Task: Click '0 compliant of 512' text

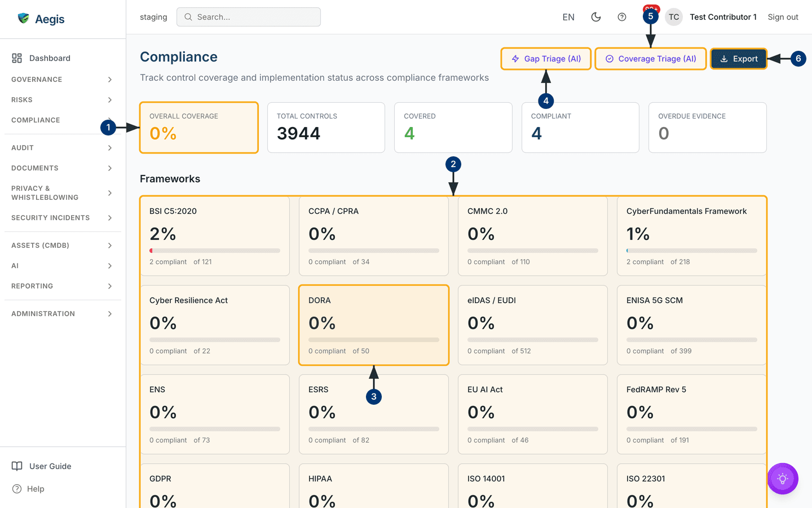Action: click(x=499, y=351)
